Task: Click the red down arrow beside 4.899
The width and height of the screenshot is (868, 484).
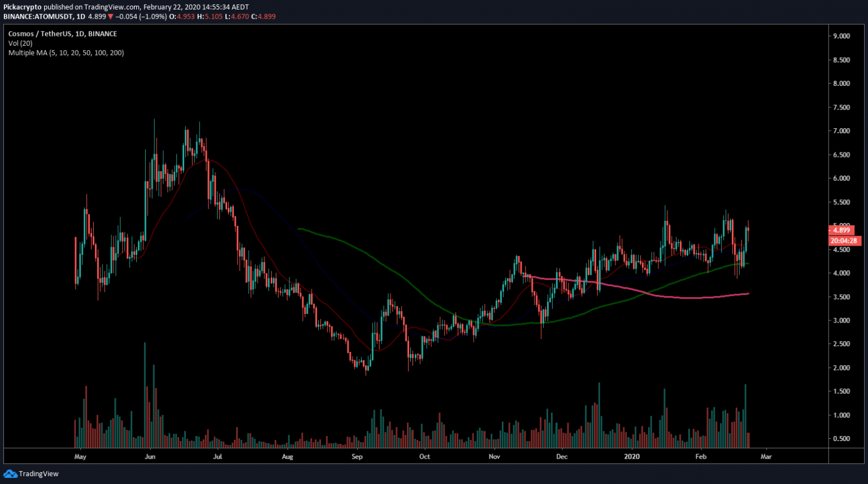Action: (x=111, y=17)
